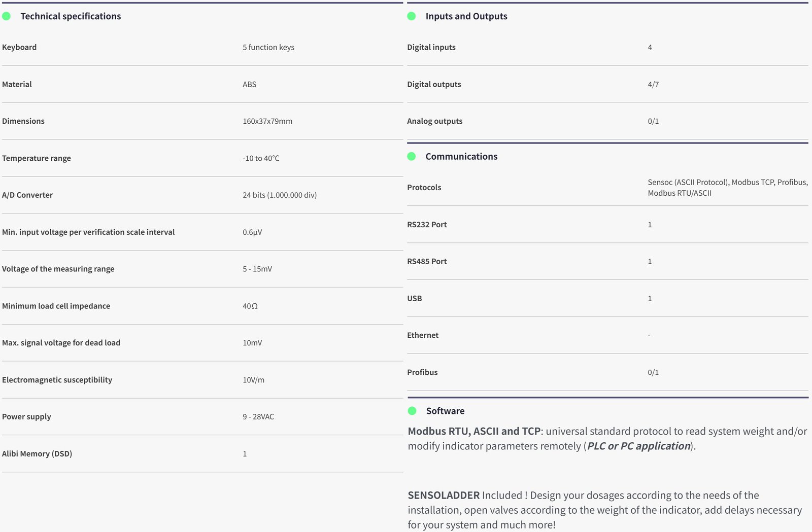Select the '160x37x79mm' dimensions value
Image resolution: width=812 pixels, height=532 pixels.
(x=267, y=121)
